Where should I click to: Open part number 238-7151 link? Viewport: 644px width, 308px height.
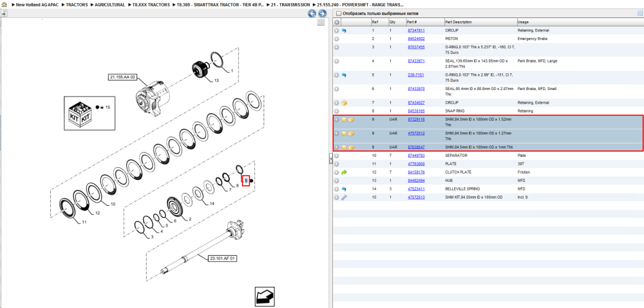tap(415, 75)
